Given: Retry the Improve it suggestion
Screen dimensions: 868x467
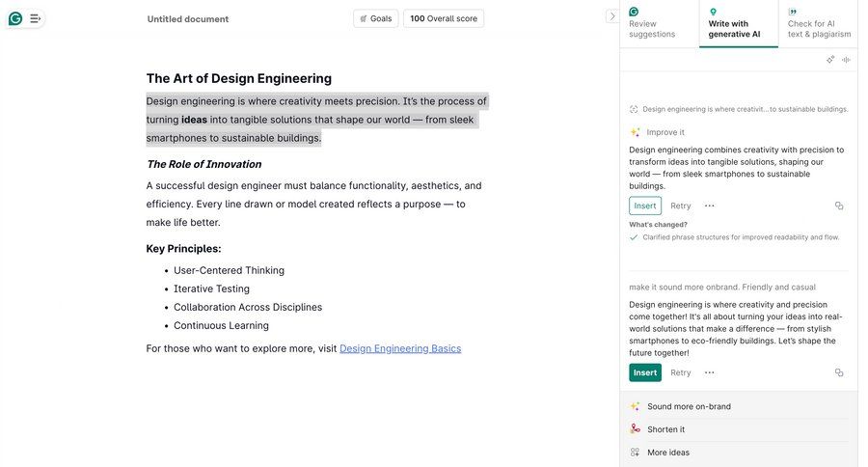Looking at the screenshot, I should [680, 206].
